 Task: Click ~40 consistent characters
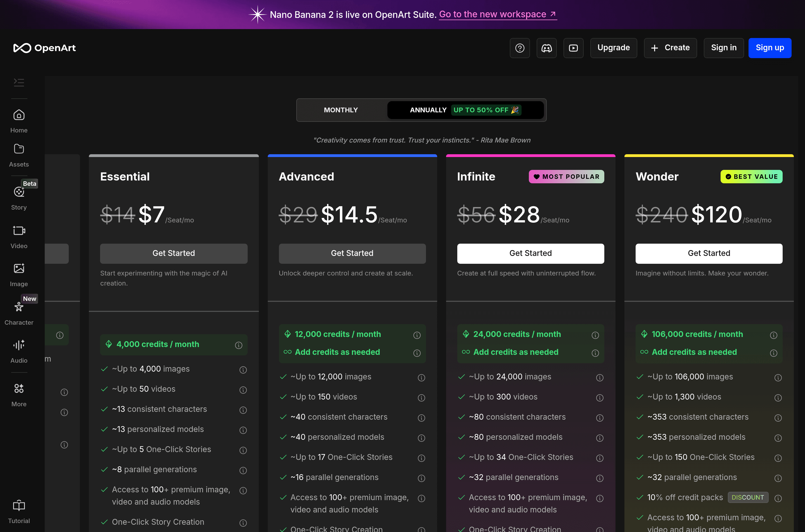point(339,417)
